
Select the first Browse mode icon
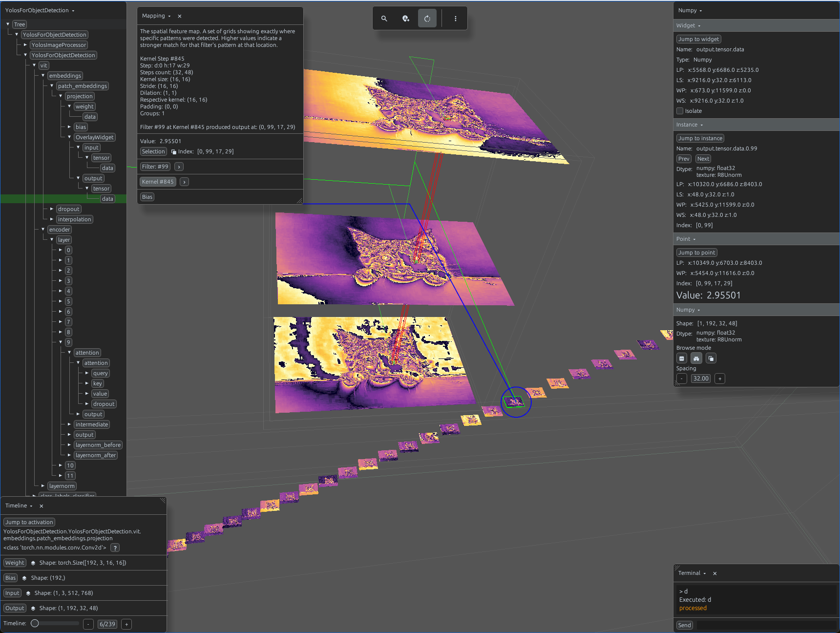pyautogui.click(x=682, y=359)
